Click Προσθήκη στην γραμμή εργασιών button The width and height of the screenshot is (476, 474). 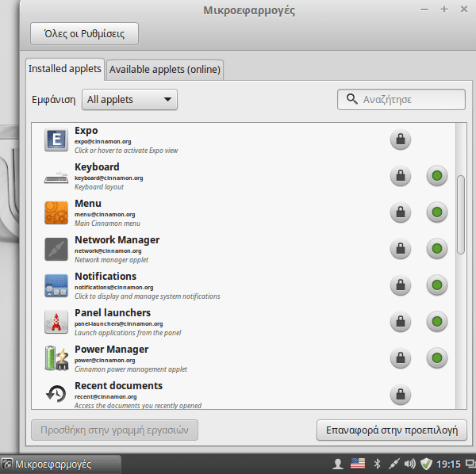click(x=114, y=430)
